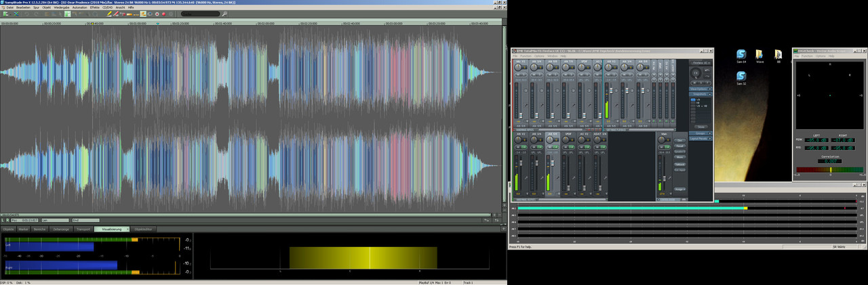Click pan knob of top AN 1/2 channel

pyautogui.click(x=519, y=66)
